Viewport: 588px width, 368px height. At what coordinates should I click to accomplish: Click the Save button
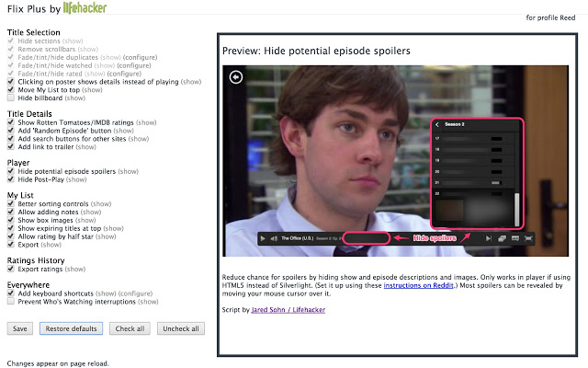[20, 328]
